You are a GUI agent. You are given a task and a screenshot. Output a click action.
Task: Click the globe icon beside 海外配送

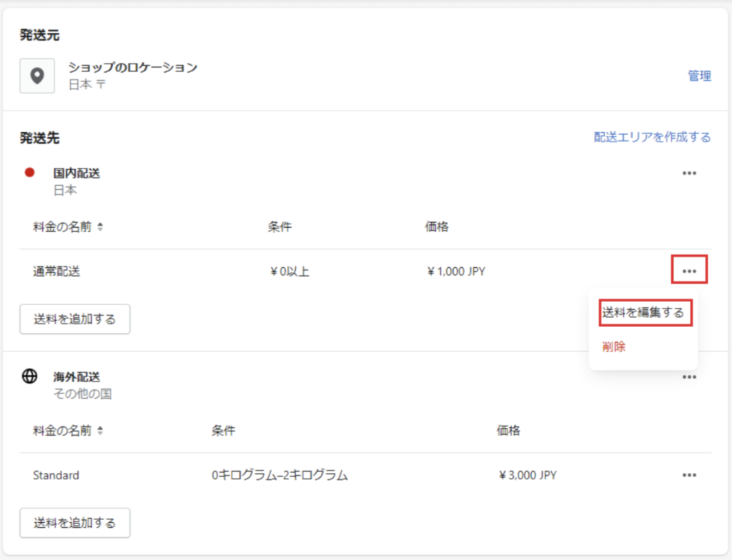click(30, 376)
